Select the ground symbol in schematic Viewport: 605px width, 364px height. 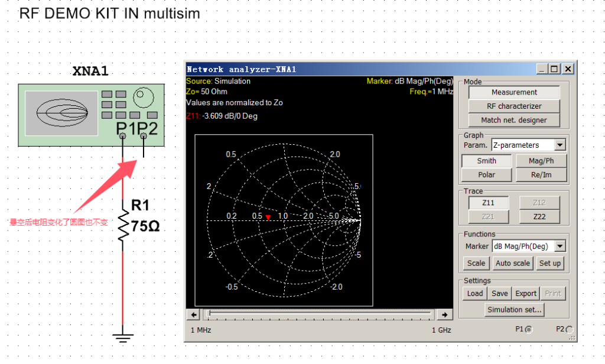(123, 337)
